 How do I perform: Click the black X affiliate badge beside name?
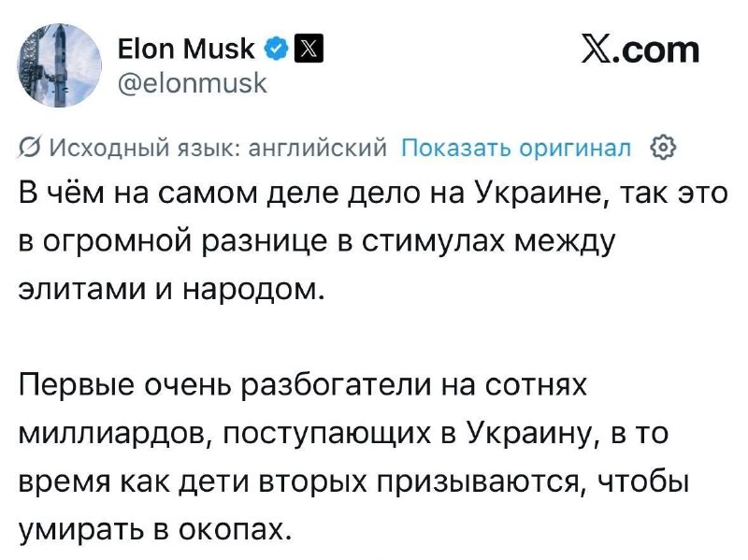pos(309,49)
